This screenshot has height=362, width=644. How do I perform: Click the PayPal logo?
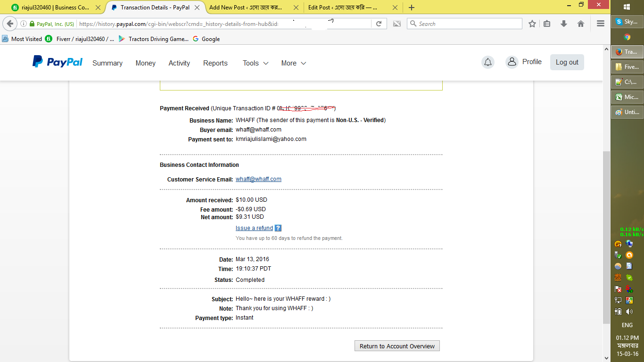(57, 62)
